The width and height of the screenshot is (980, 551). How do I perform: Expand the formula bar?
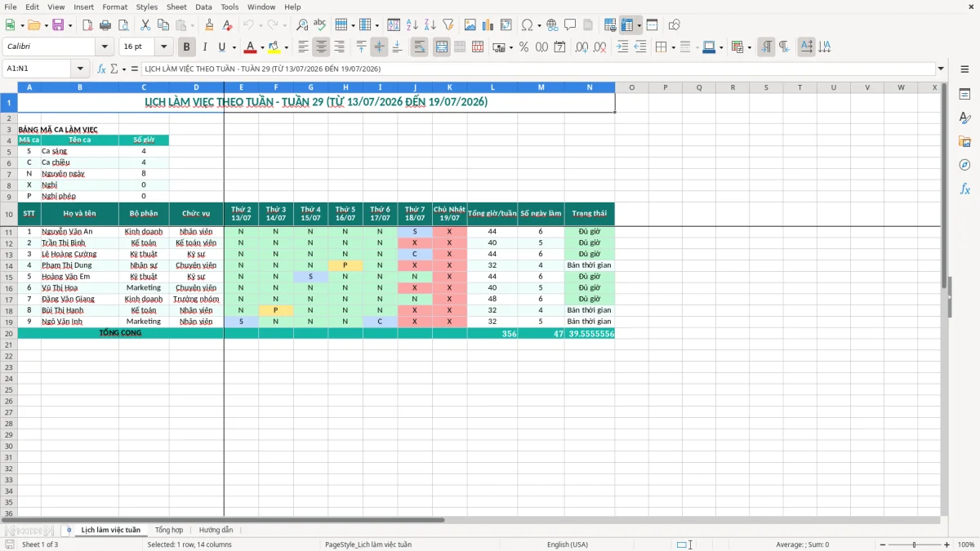(x=941, y=69)
